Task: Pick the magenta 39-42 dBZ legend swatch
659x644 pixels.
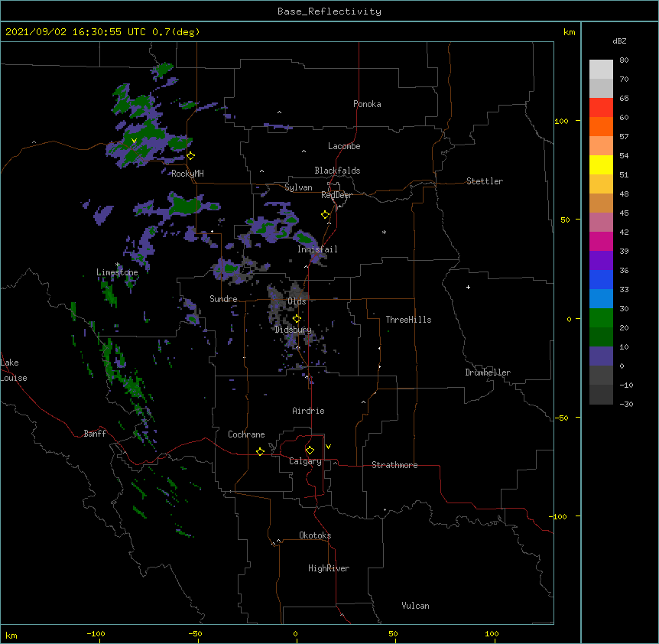Action: click(601, 241)
